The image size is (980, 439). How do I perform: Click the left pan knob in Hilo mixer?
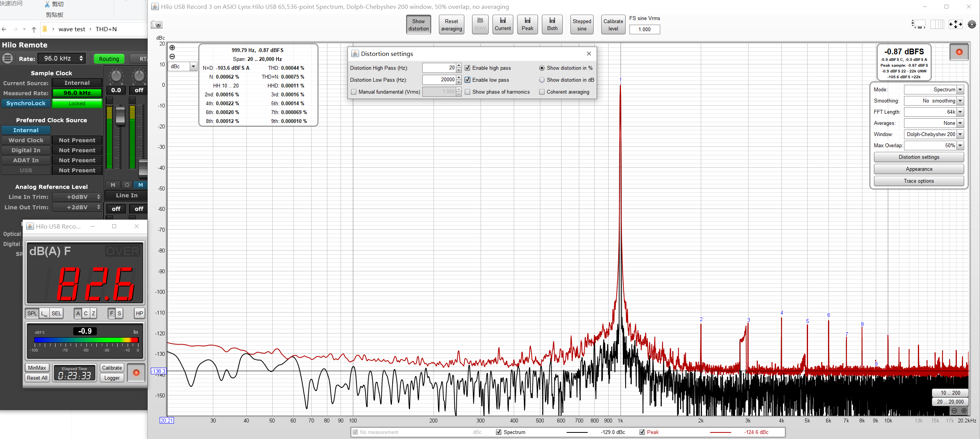(x=116, y=76)
